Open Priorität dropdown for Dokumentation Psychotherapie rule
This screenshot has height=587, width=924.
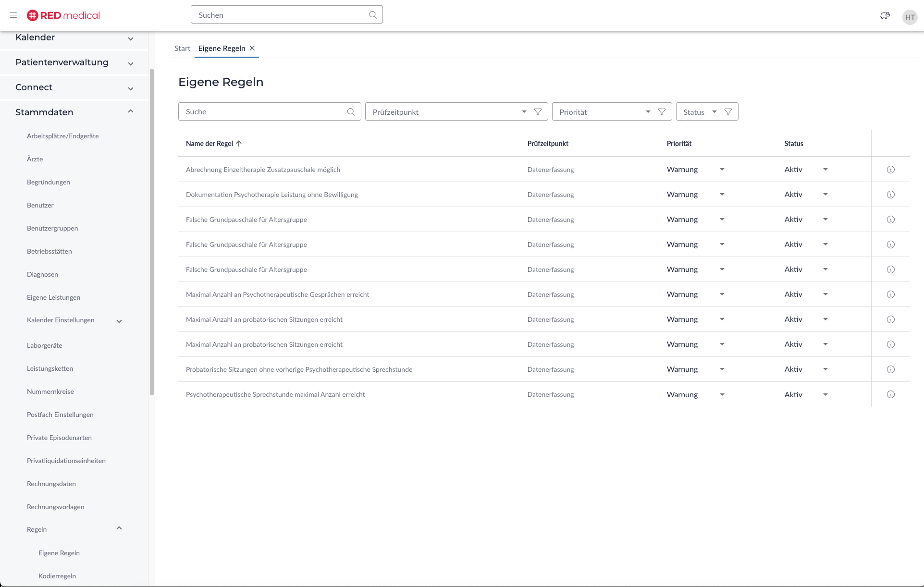click(722, 195)
